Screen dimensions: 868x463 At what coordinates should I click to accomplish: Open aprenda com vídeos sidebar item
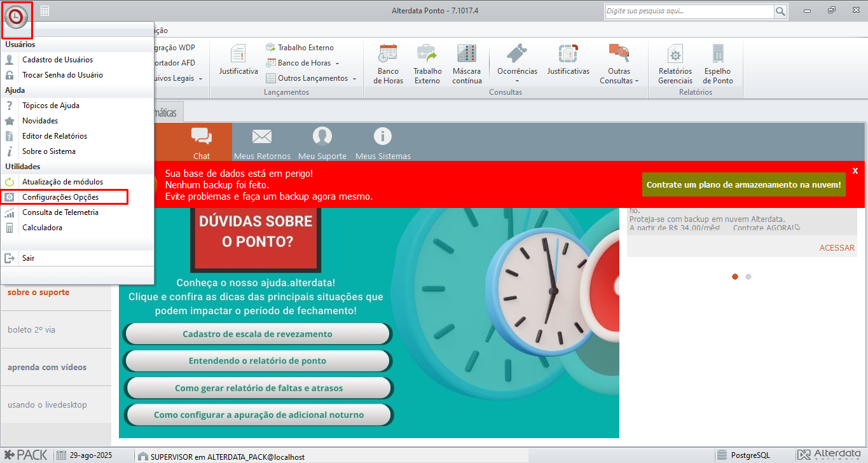(56, 368)
